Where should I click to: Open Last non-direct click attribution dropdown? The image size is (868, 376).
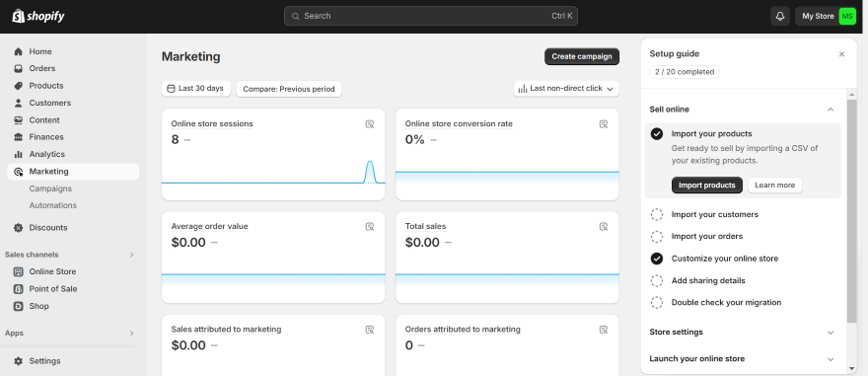(566, 89)
